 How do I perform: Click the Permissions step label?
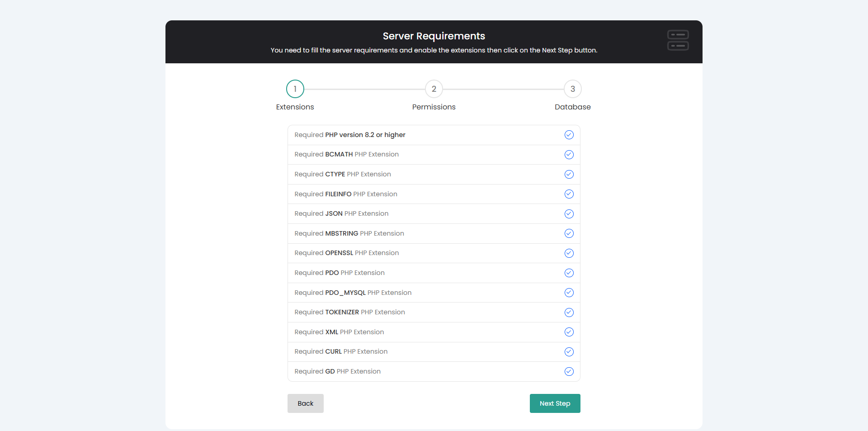(x=434, y=107)
